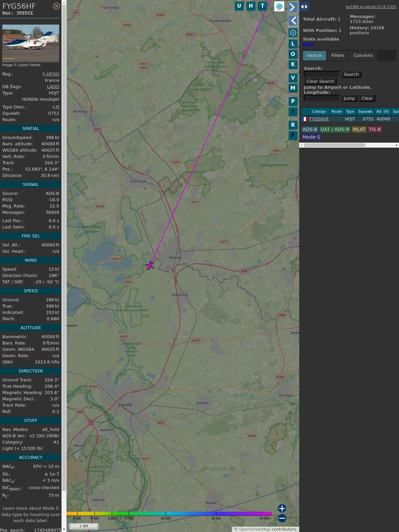
Task: Open the settings gear
Action: tap(293, 33)
